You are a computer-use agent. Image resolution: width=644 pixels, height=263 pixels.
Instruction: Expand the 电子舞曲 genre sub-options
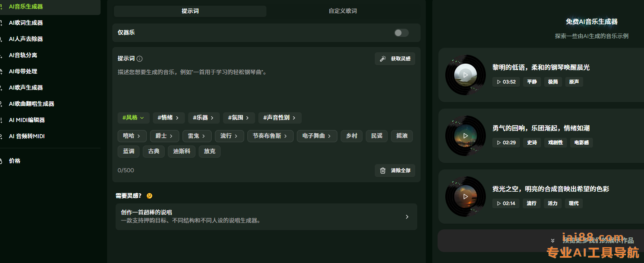[x=316, y=136]
